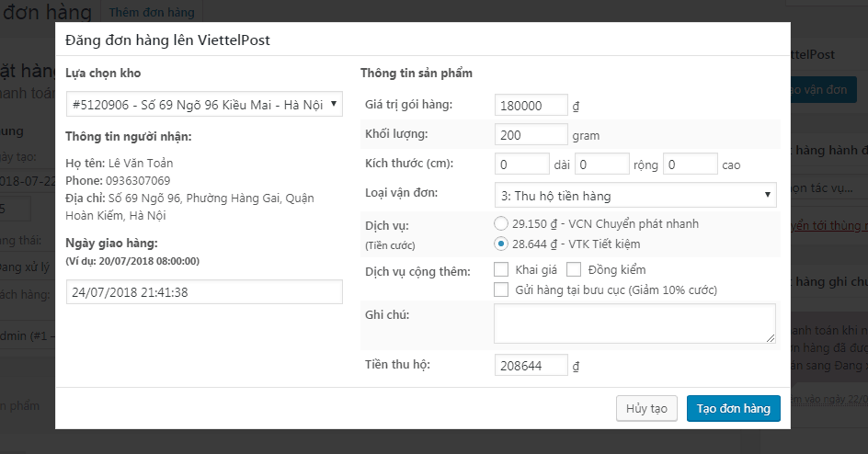Screen dimensions: 868x454
Task: Select VCN Chuyển phát nhanh service
Action: [501, 223]
